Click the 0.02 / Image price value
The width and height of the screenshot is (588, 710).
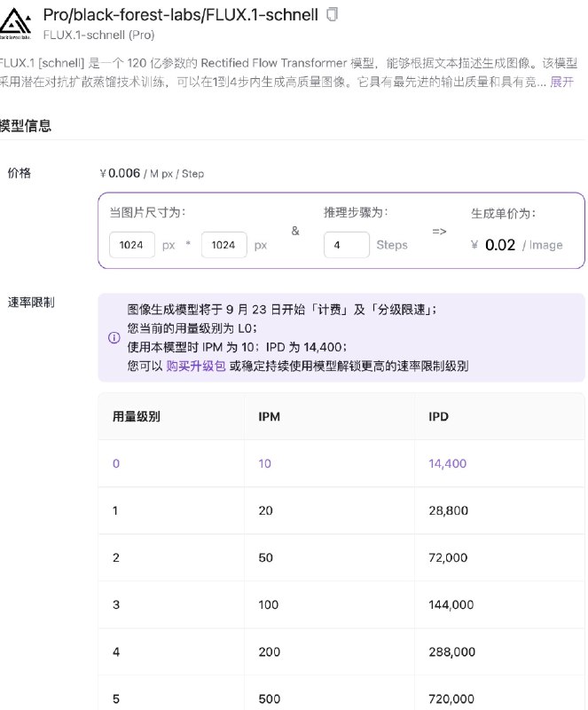click(517, 245)
